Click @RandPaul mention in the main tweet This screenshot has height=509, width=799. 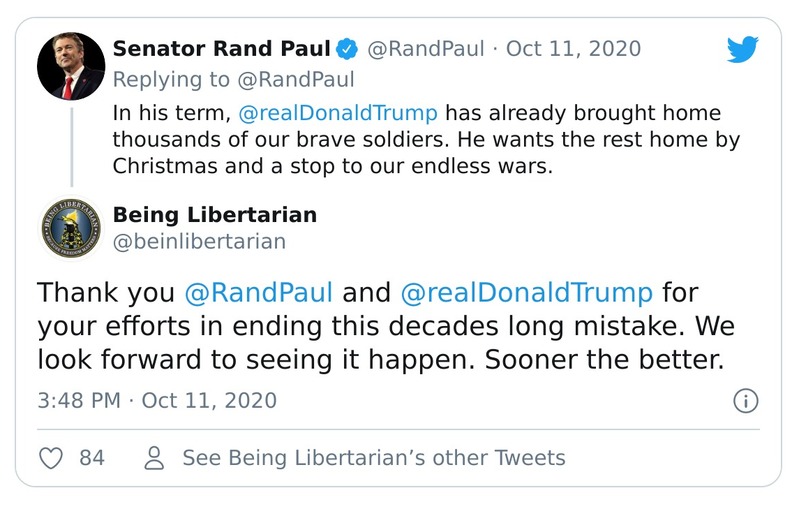coord(259,294)
